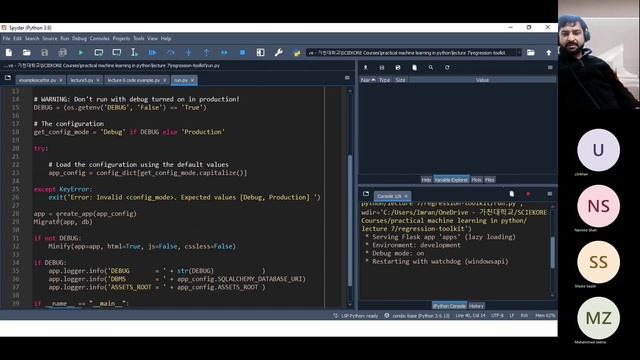Screen dimensions: 640x360
Task: Maximize the current pane
Action: point(260,53)
